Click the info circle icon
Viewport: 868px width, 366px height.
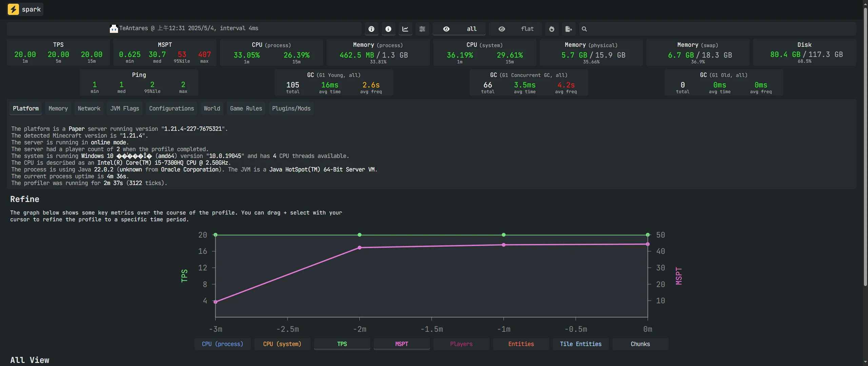click(x=388, y=29)
